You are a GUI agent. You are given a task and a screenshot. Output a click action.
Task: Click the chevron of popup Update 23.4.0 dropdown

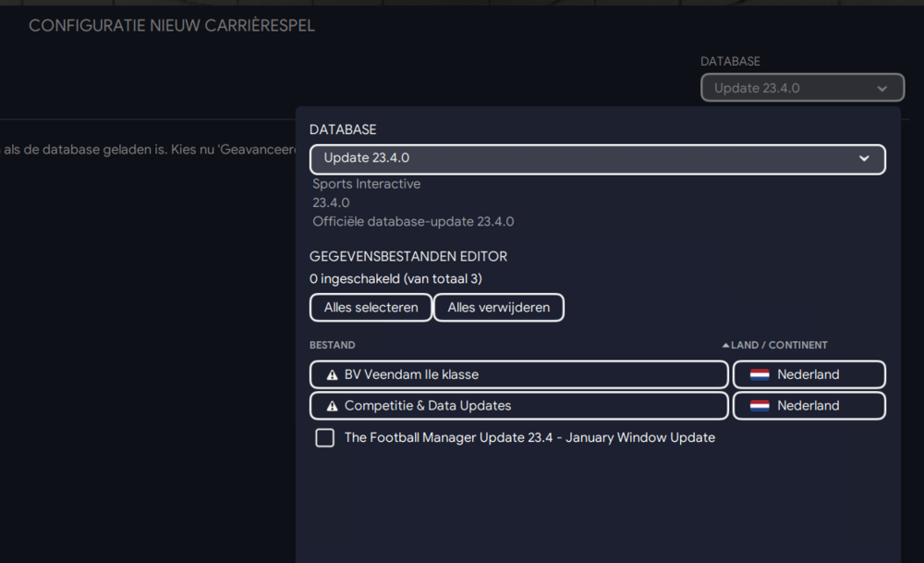tap(864, 159)
